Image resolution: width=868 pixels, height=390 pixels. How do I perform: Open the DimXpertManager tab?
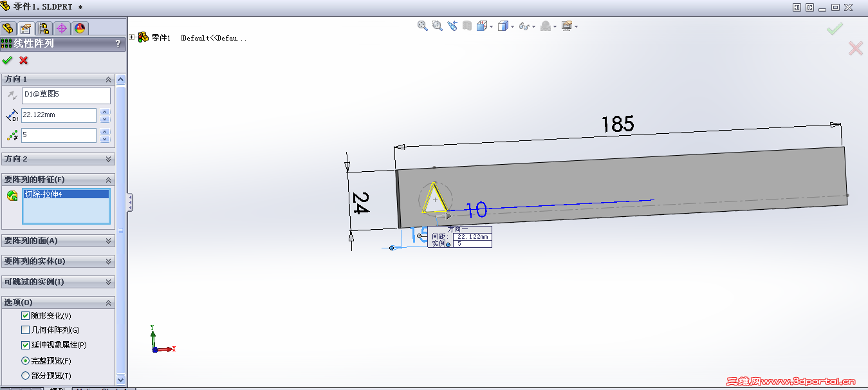click(x=62, y=28)
